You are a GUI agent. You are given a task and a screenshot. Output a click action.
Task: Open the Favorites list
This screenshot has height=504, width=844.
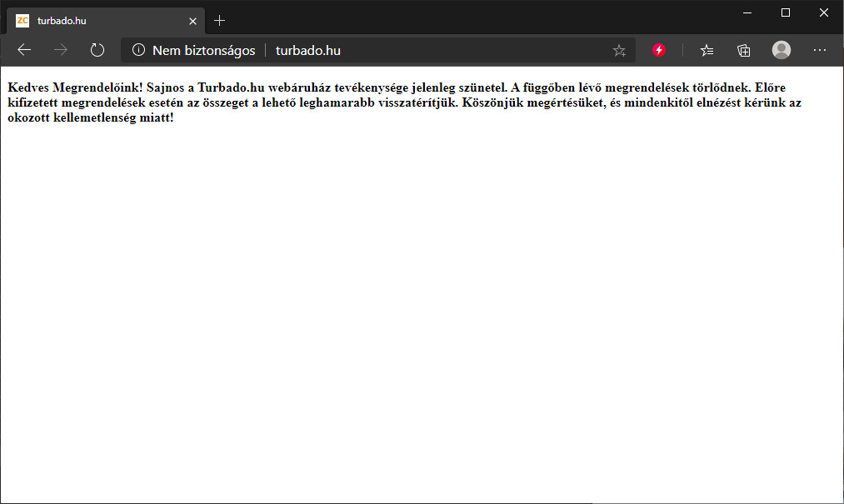pos(707,50)
